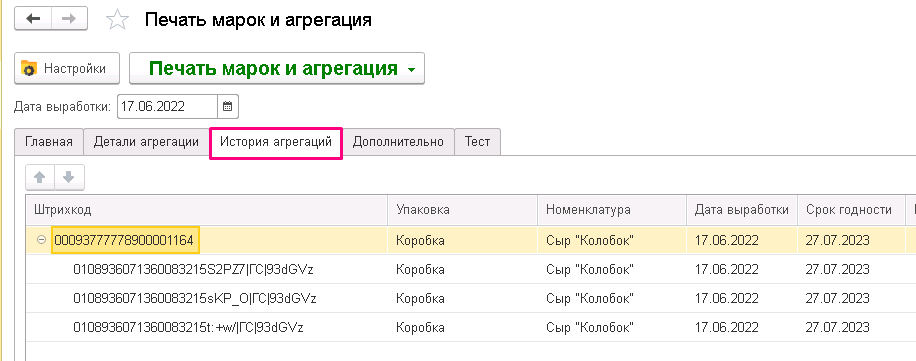This screenshot has height=361, width=916.
Task: Open the Тест tab
Action: [x=477, y=142]
